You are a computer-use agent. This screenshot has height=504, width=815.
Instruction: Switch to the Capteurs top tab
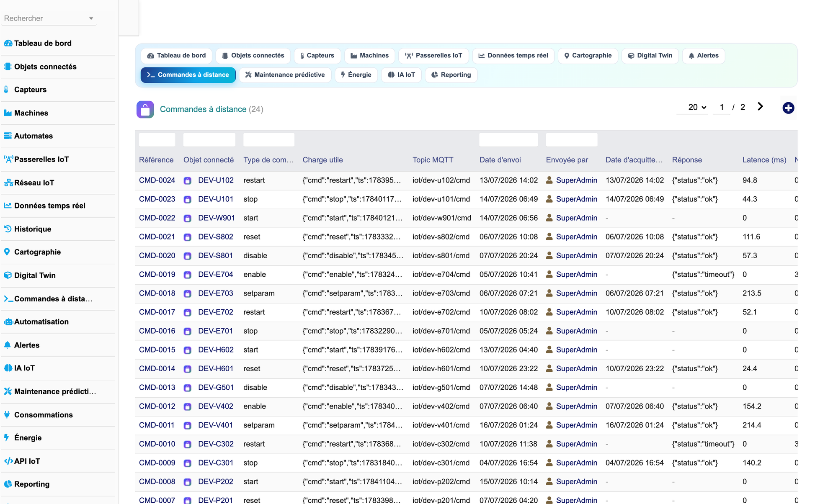click(x=317, y=56)
